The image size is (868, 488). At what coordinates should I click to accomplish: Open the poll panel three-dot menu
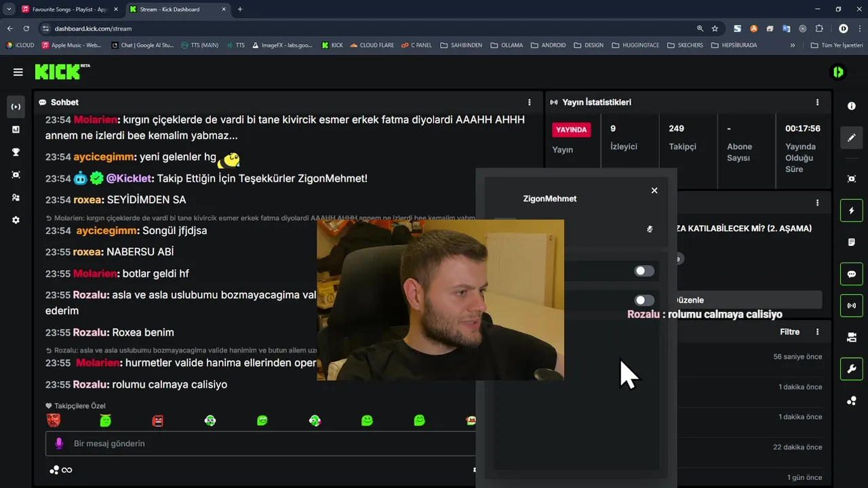817,203
